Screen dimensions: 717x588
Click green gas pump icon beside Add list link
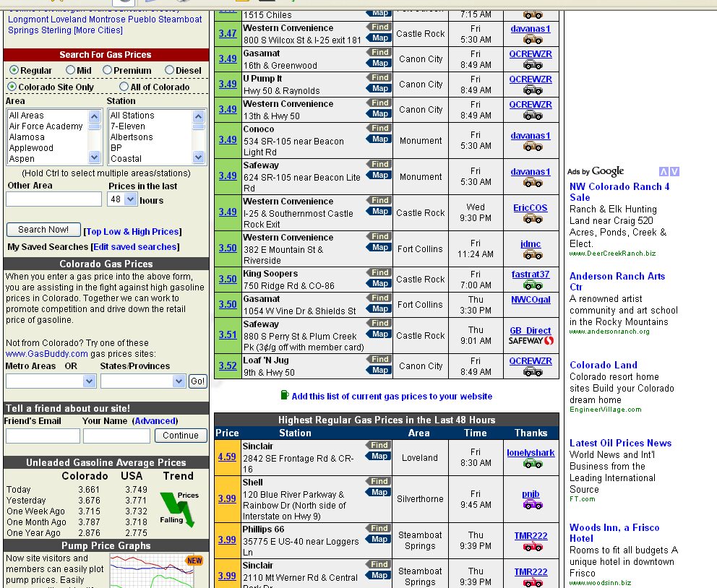[284, 396]
